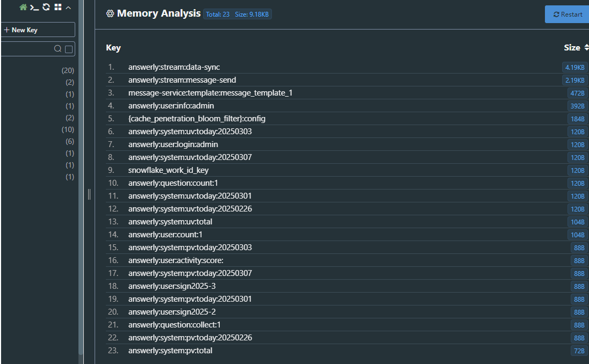The width and height of the screenshot is (589, 364).
Task: Click the snowflake_work_id_key entry
Action: coord(168,170)
